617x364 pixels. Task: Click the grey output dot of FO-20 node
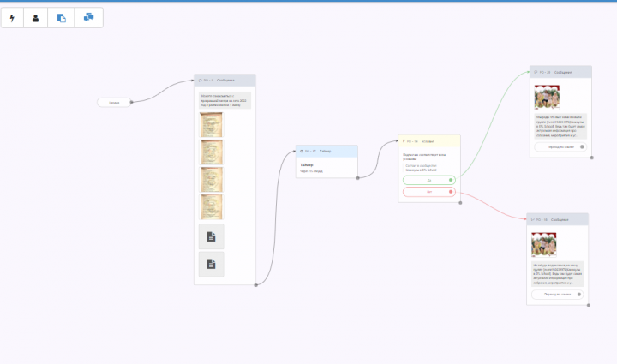click(592, 158)
